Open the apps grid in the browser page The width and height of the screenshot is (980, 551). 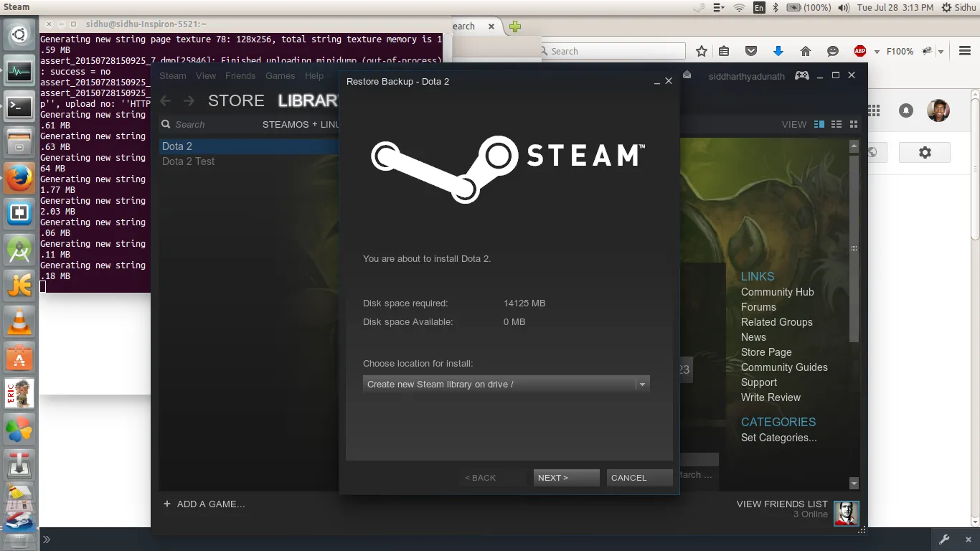pos(874,110)
